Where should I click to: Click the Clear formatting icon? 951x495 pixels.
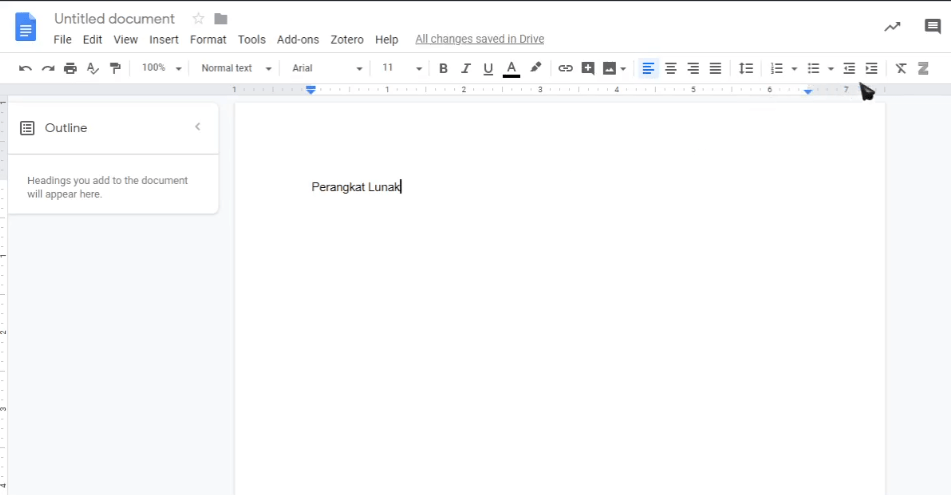[x=901, y=68]
